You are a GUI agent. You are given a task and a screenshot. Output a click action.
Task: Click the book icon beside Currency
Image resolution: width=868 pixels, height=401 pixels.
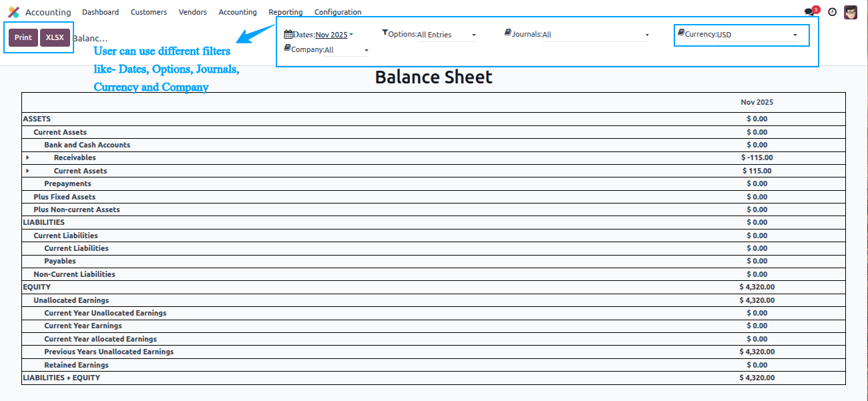pos(681,32)
